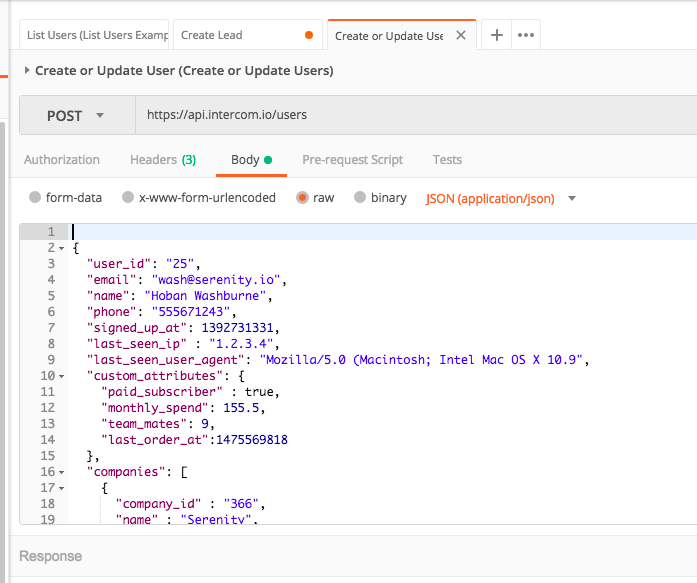Close the Create or Update User tab
The height and width of the screenshot is (583, 697).
pos(461,35)
